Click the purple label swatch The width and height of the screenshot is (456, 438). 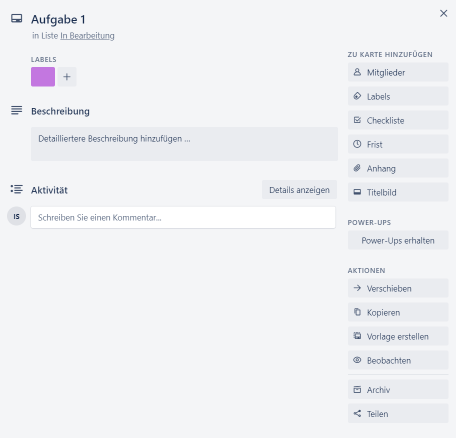point(43,77)
